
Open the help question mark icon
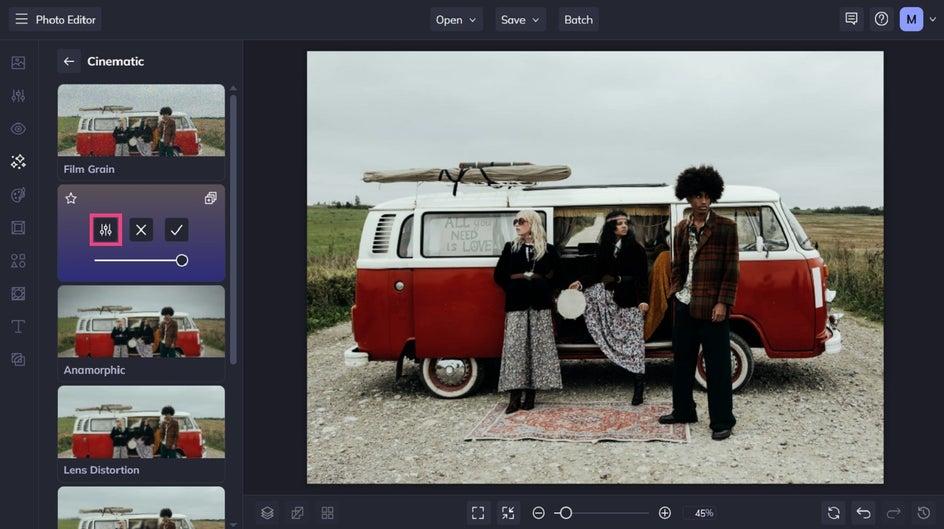coord(881,19)
